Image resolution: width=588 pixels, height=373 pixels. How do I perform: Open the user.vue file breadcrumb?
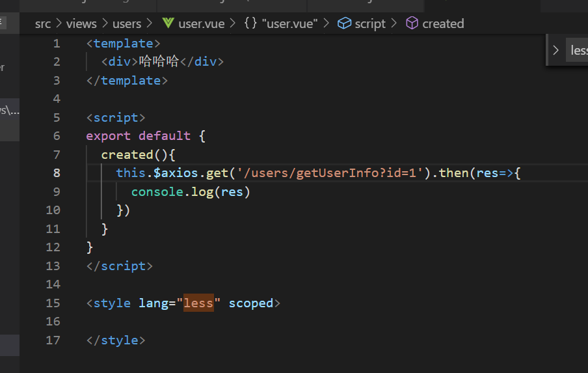click(x=202, y=23)
